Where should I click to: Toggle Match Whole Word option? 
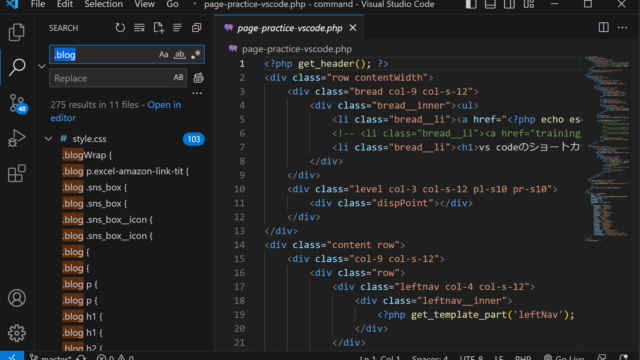tap(180, 54)
